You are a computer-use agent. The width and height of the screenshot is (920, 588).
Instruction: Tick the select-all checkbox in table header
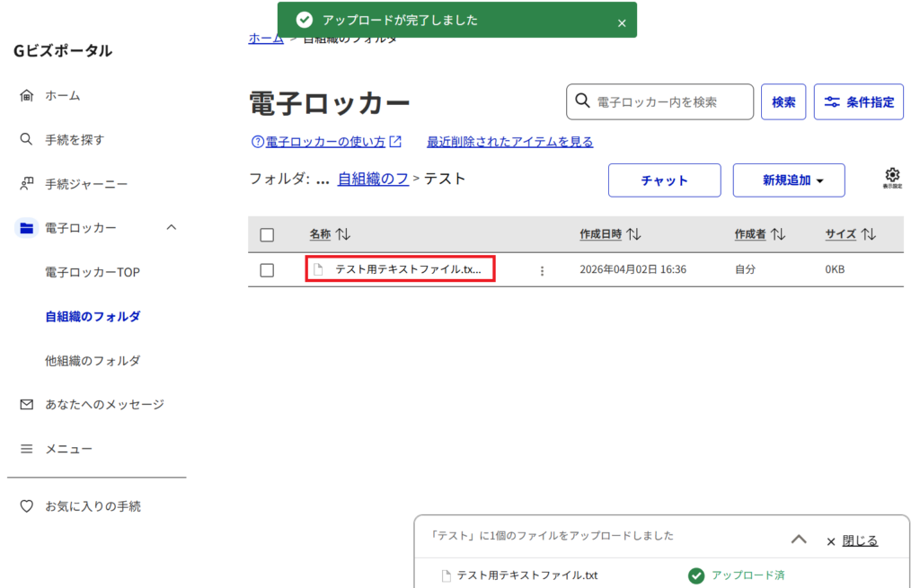[267, 235]
